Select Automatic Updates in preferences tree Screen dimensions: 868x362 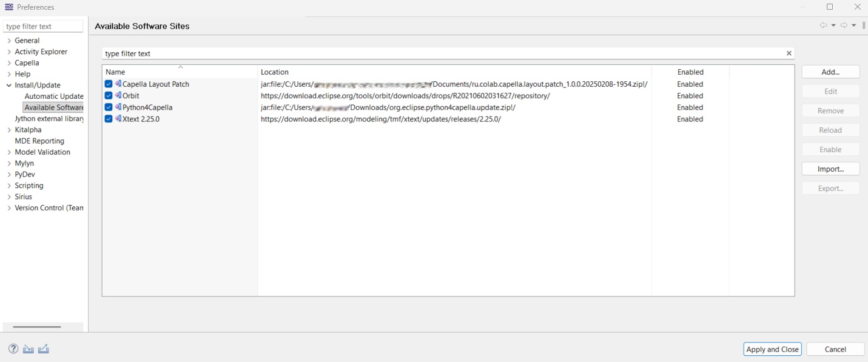pos(53,96)
